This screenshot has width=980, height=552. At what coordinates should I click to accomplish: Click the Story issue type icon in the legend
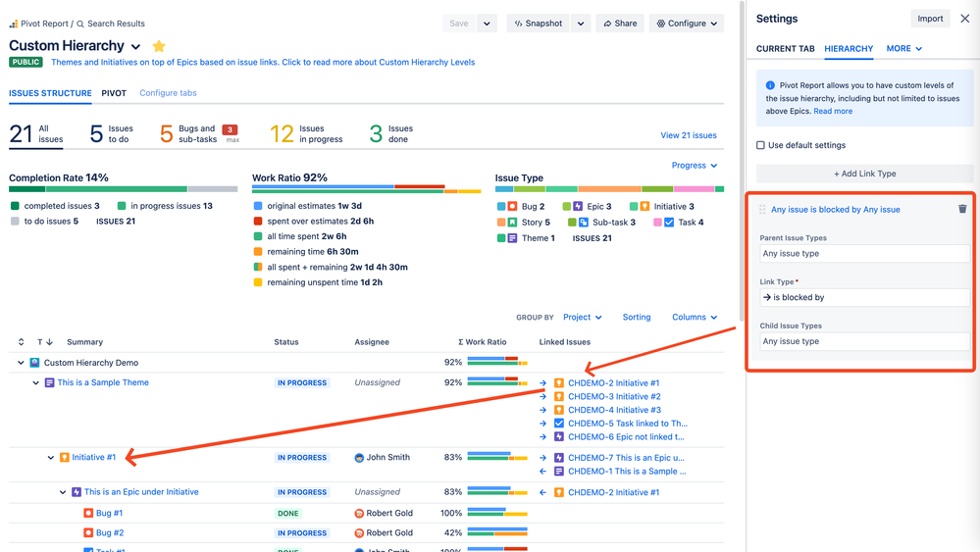tap(512, 223)
